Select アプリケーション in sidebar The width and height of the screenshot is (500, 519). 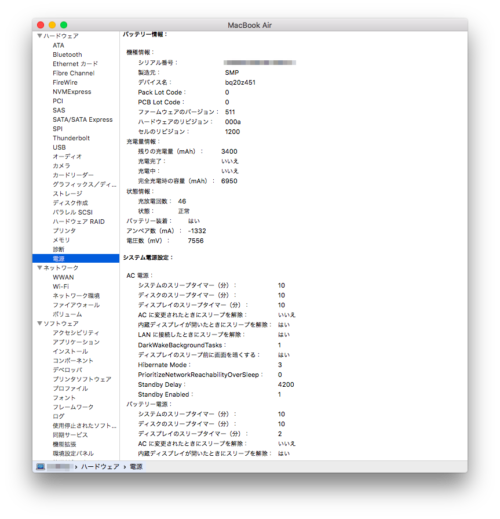(x=76, y=342)
